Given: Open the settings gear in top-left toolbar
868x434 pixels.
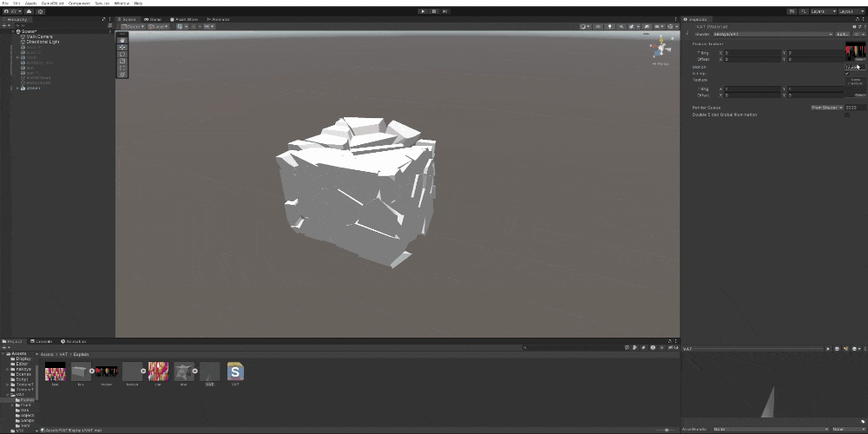Looking at the screenshot, I should [x=41, y=11].
